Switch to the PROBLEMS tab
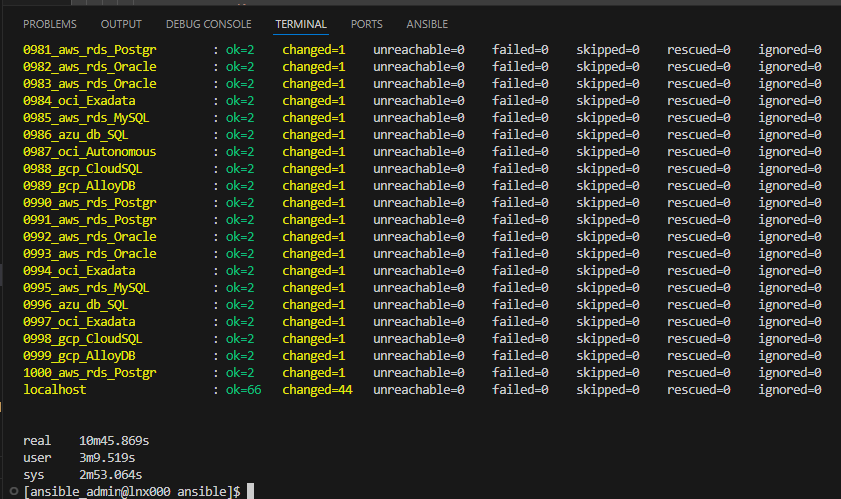The image size is (841, 499). click(49, 24)
